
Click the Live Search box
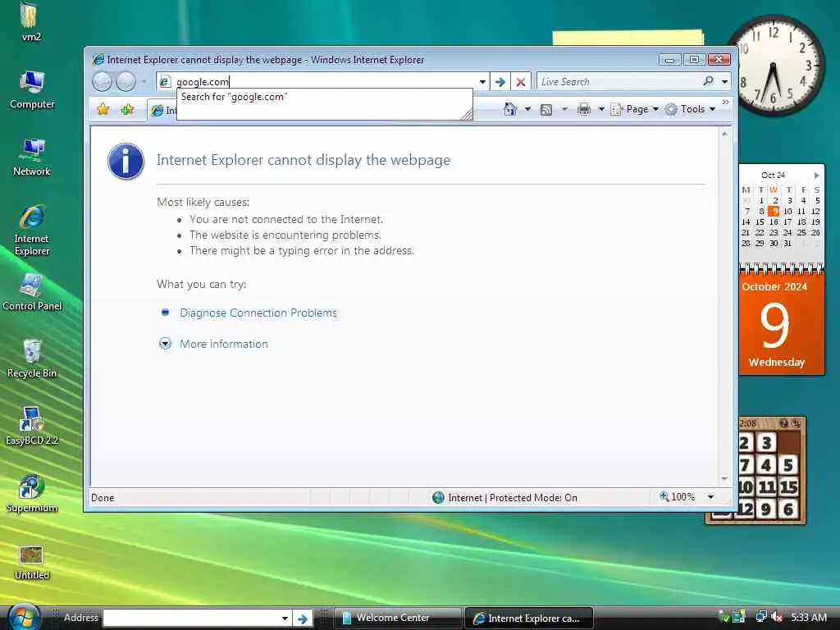(619, 82)
